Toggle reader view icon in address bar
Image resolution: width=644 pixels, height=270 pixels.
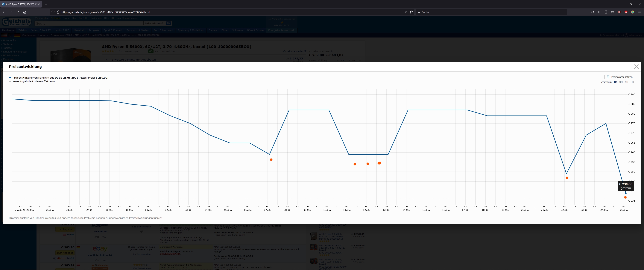pyautogui.click(x=406, y=12)
